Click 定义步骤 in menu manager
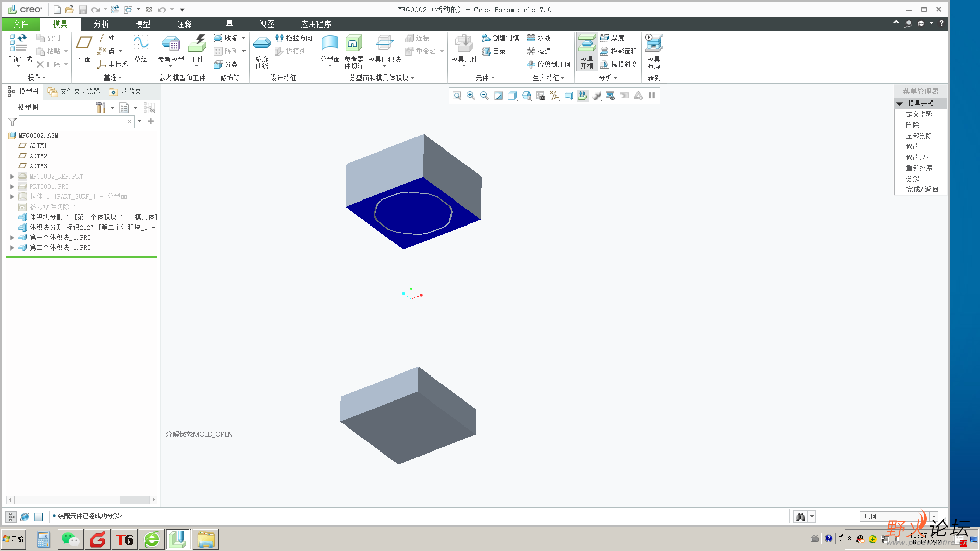 (x=919, y=114)
